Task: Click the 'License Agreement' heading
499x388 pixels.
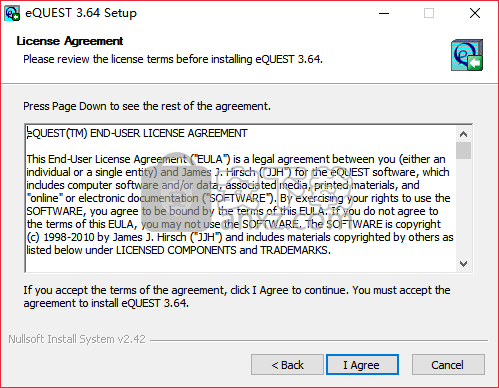Action: click(x=70, y=41)
